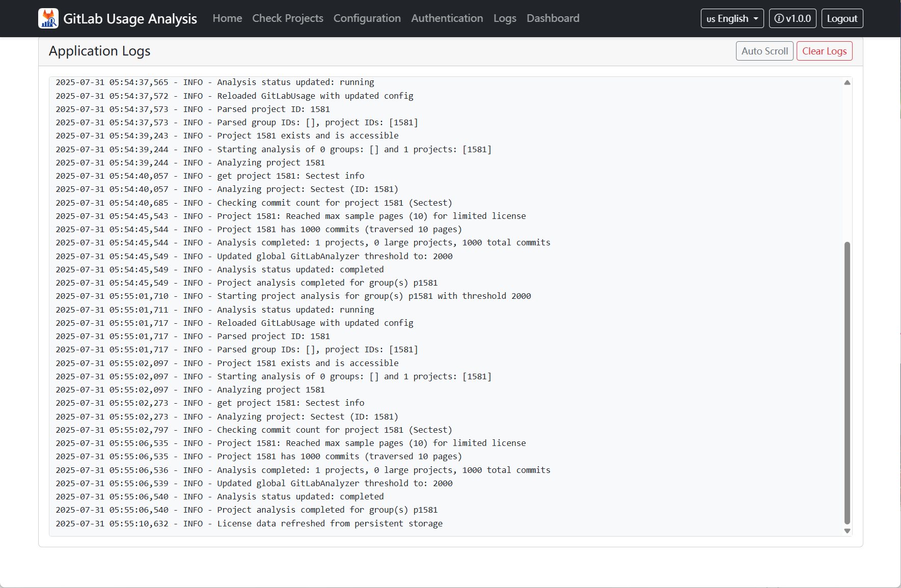Click the log line 'License data refreshed from persistent storage'

[x=249, y=523]
